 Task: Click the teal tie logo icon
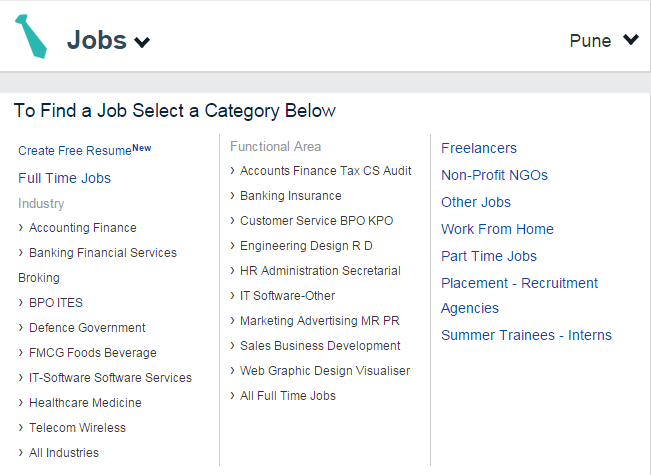point(30,36)
